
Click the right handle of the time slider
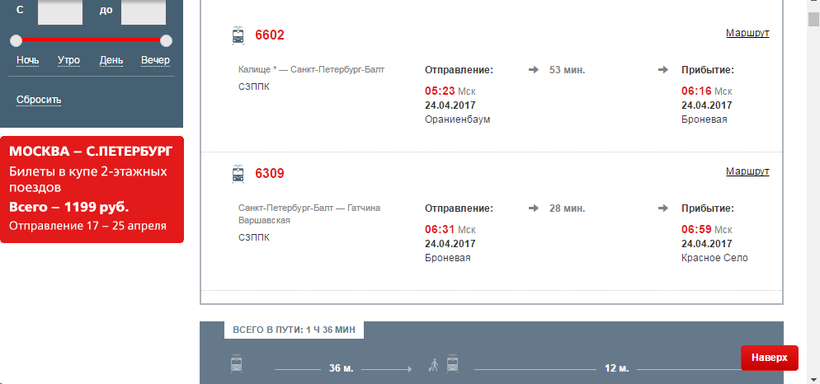pyautogui.click(x=166, y=40)
